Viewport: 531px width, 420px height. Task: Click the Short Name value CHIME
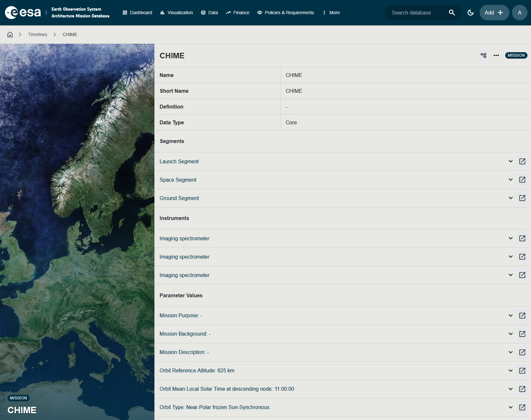[294, 91]
